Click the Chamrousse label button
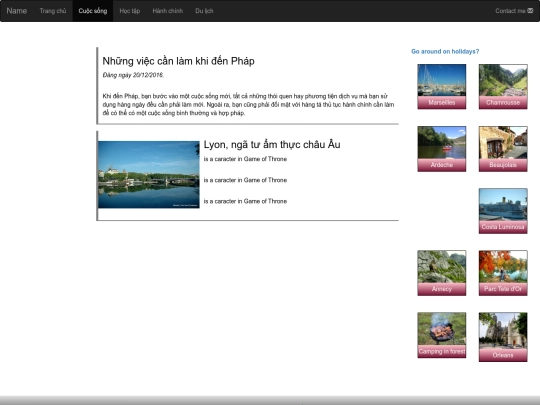Viewport: 540px width, 405px height. coord(503,102)
